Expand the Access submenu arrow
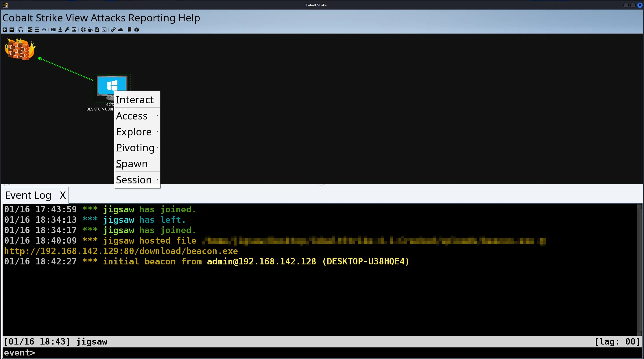Screen dimensions: 644x359 point(157,116)
